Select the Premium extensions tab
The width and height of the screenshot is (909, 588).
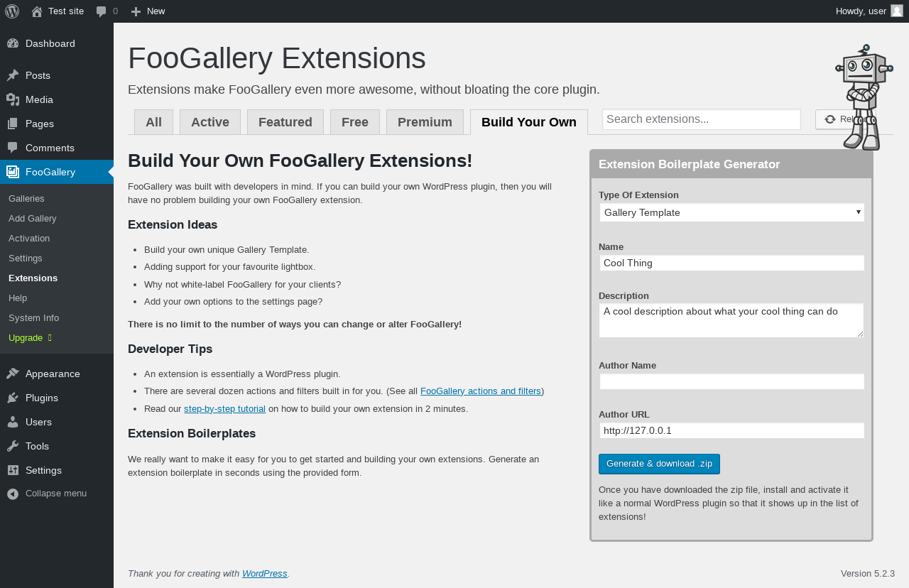[x=425, y=122]
